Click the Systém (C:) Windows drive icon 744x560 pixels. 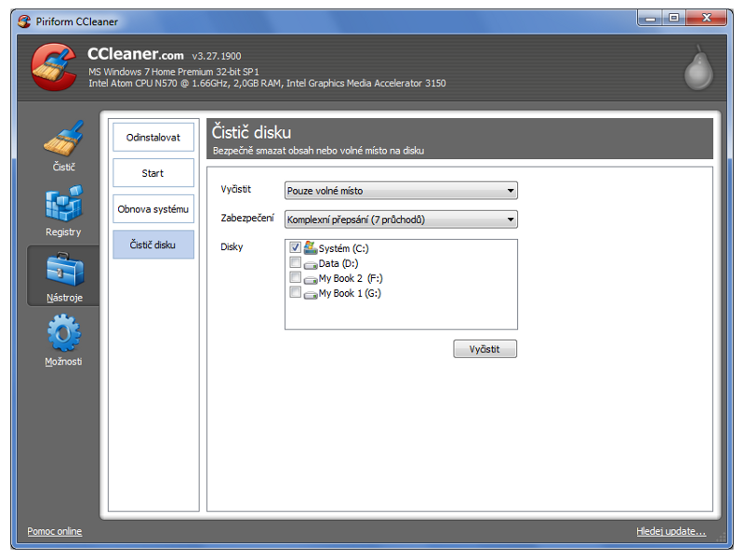(311, 247)
